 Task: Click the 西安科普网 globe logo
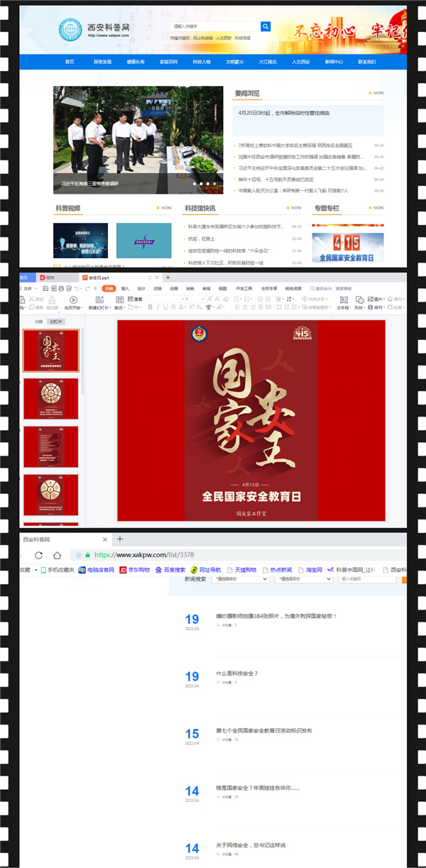[70, 30]
